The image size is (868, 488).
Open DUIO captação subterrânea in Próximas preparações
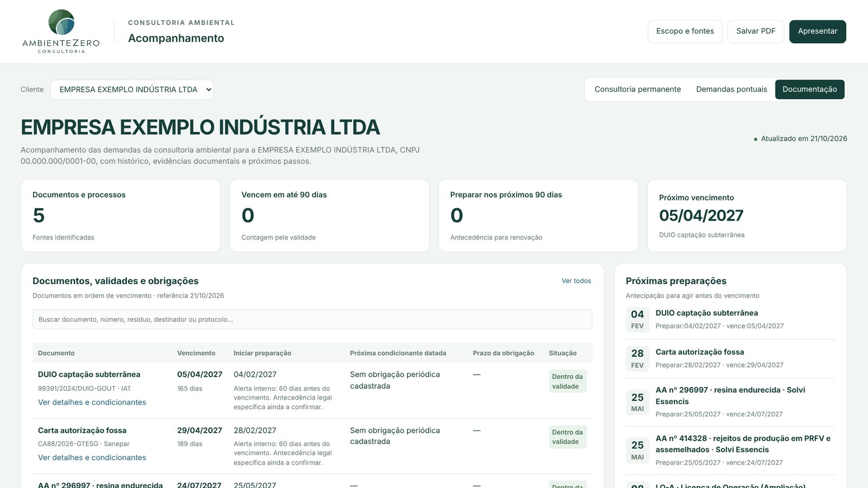[x=706, y=313]
